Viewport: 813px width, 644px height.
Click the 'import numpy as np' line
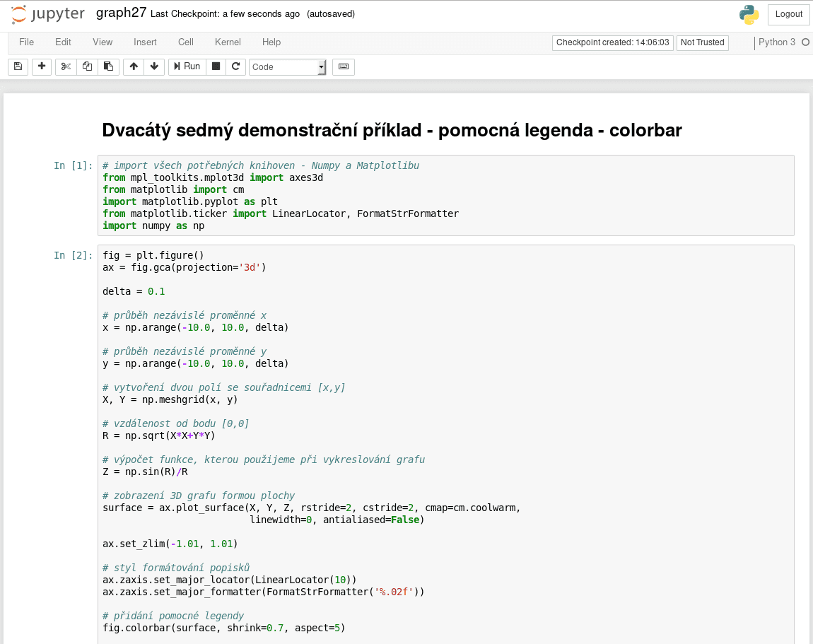pyautogui.click(x=153, y=226)
